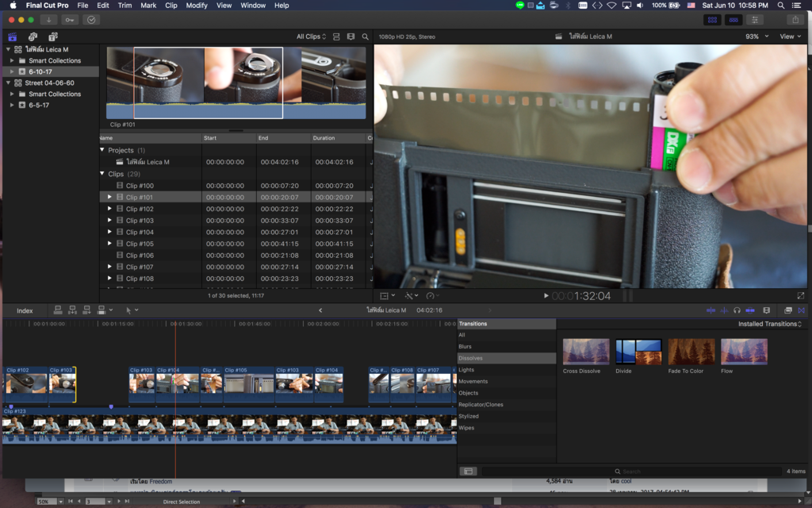Open the Installed Transitions popup
This screenshot has height=508, width=812.
(770, 324)
